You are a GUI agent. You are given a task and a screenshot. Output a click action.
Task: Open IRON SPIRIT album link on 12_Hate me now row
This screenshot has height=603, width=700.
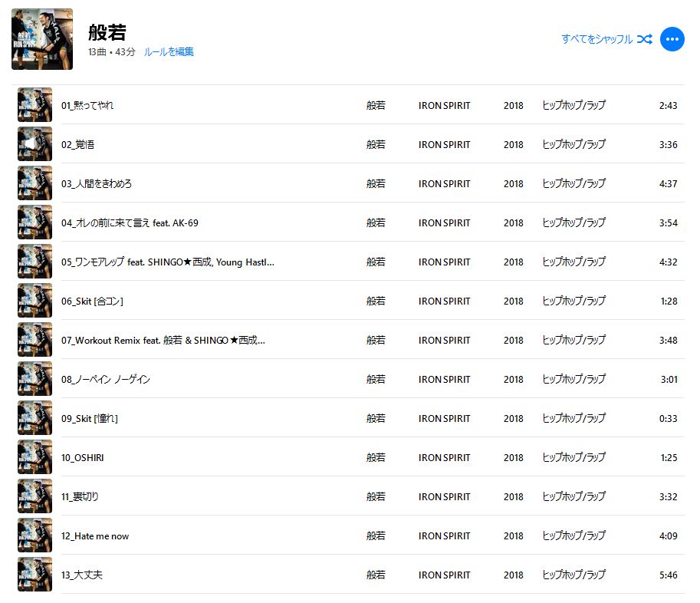[x=444, y=536]
